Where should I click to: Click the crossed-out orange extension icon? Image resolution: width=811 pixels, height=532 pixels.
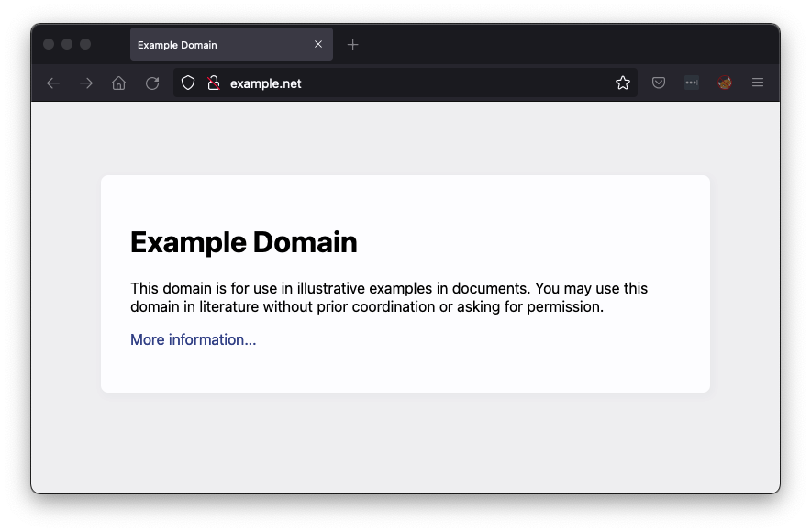725,83
